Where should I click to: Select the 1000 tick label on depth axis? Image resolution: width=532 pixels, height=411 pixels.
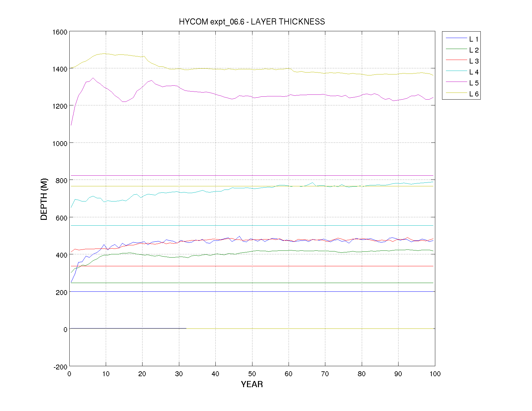pos(60,144)
